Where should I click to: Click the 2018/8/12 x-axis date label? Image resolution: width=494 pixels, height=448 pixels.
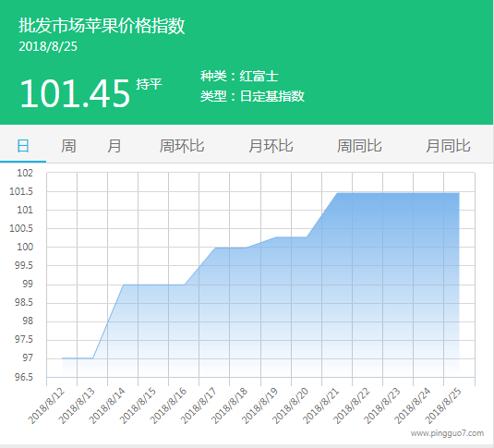(x=46, y=406)
